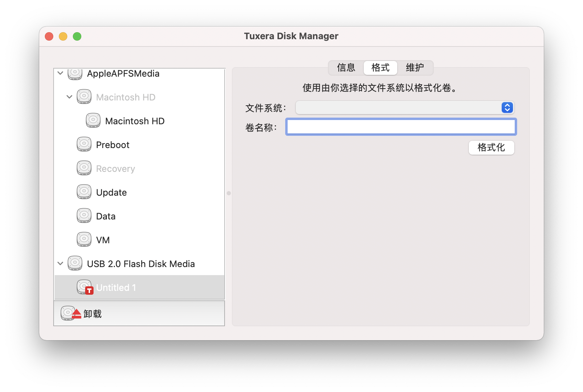Click the 卸载 unmount label
This screenshot has height=392, width=583.
(x=92, y=314)
